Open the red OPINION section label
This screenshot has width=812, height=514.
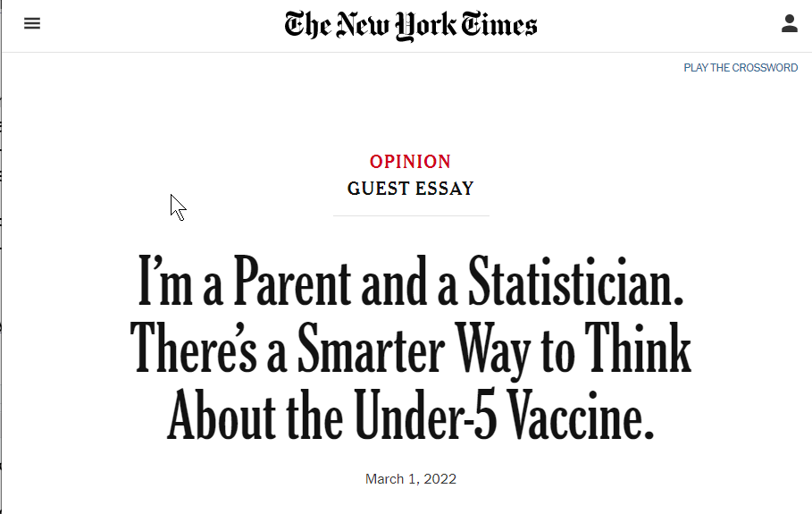(x=410, y=162)
